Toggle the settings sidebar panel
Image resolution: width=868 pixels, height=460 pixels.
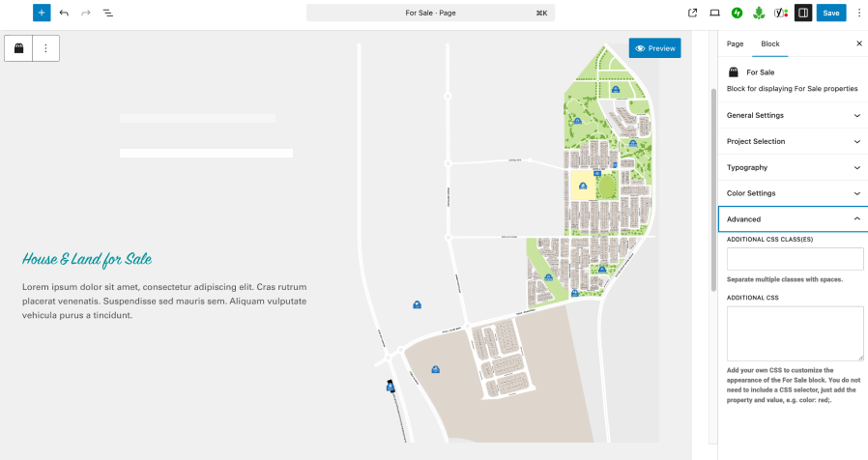click(x=803, y=13)
